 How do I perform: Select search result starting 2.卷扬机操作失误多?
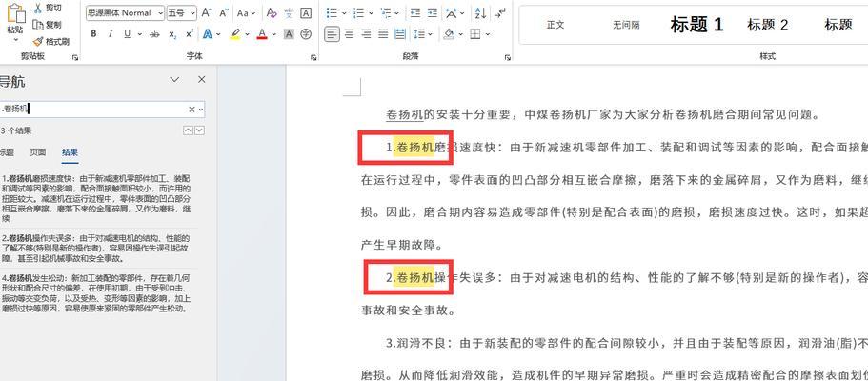pos(96,248)
